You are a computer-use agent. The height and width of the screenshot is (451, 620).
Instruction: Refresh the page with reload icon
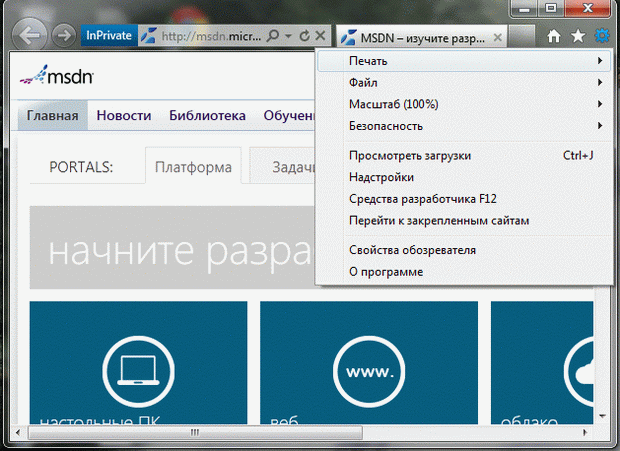click(304, 36)
